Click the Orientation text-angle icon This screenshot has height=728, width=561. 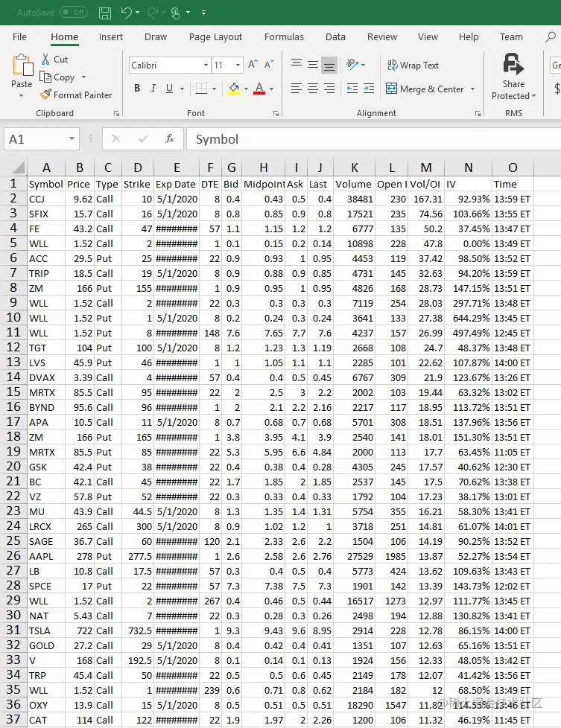coord(352,65)
